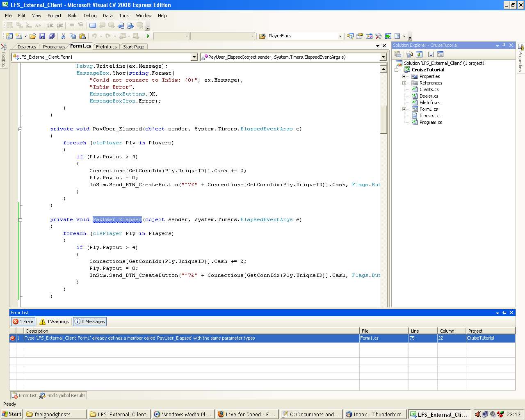Click the Windows Start button
The image size is (525, 420).
[x=11, y=414]
